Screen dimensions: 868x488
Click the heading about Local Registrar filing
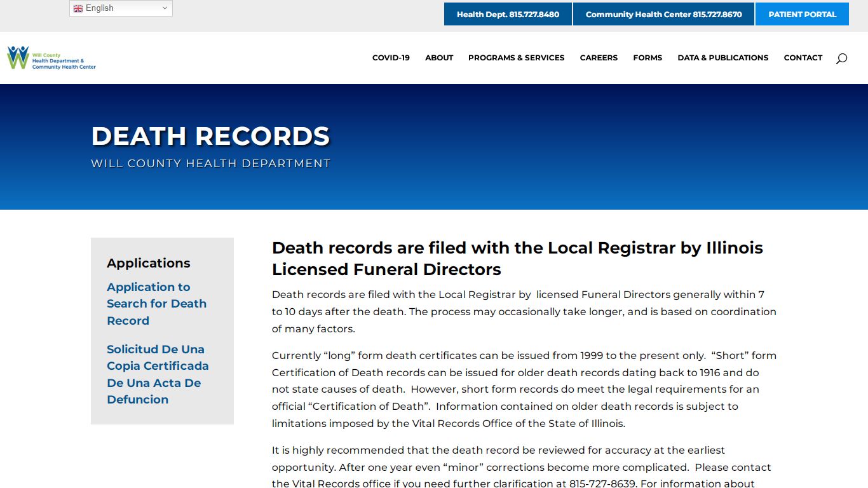[517, 259]
